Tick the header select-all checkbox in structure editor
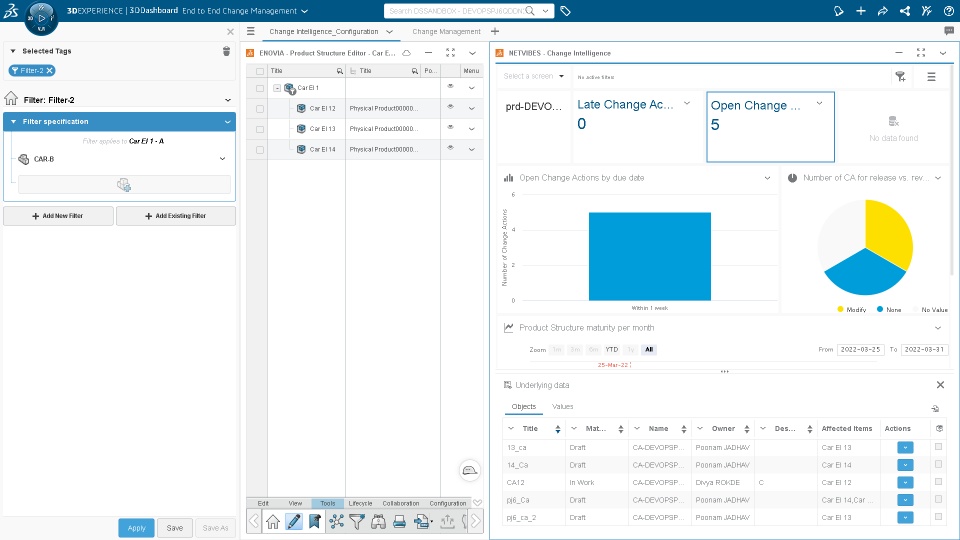Image resolution: width=960 pixels, height=540 pixels. coord(260,71)
